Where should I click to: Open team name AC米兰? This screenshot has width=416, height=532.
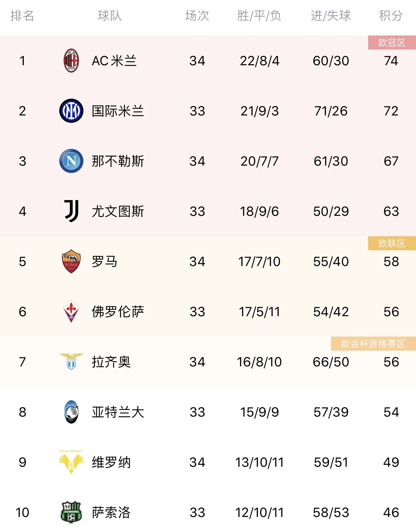[x=114, y=61]
